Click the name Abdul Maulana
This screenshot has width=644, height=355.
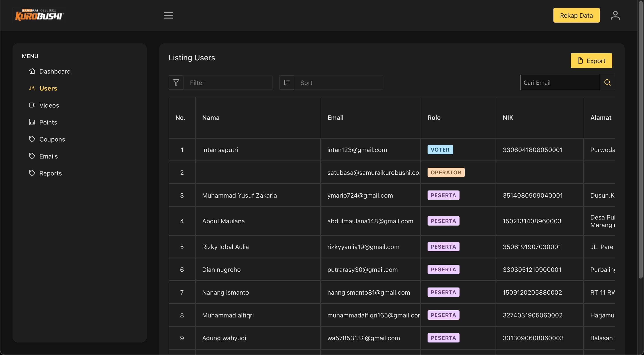[x=223, y=221]
